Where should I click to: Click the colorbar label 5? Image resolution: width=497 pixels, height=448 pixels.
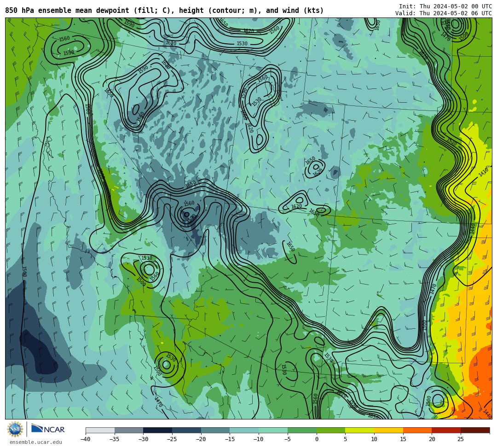coord(345,439)
